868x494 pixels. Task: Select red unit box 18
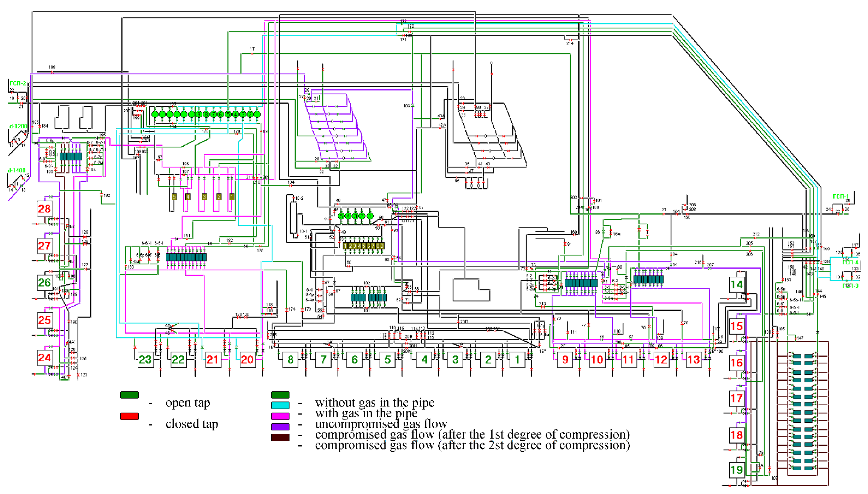737,435
